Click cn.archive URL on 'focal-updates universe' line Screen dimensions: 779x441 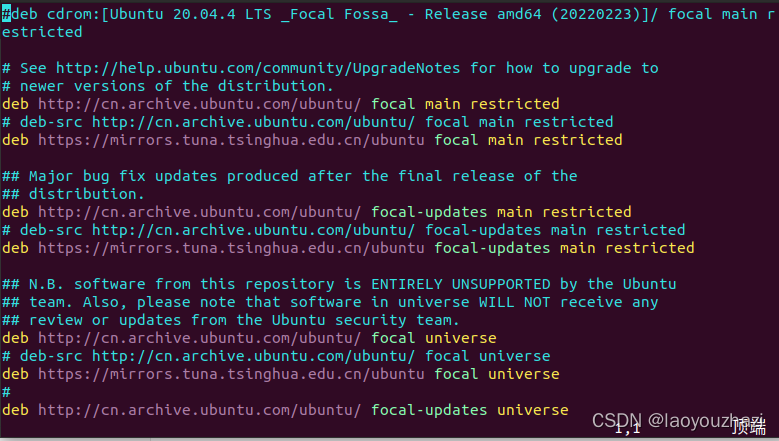tap(199, 410)
